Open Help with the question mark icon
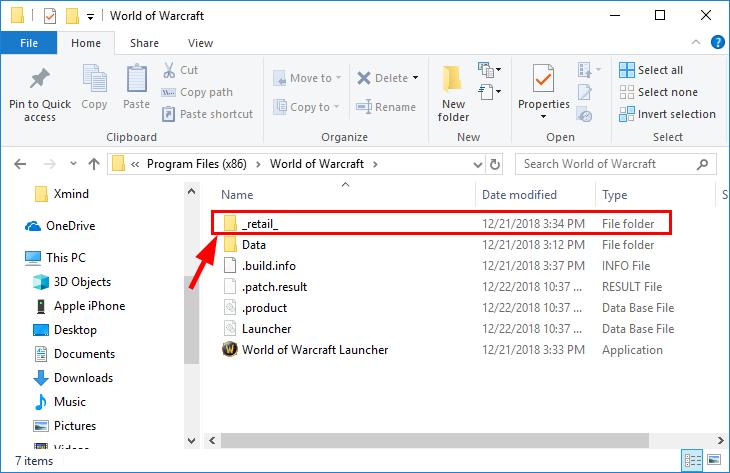The height and width of the screenshot is (473, 730). tap(717, 42)
